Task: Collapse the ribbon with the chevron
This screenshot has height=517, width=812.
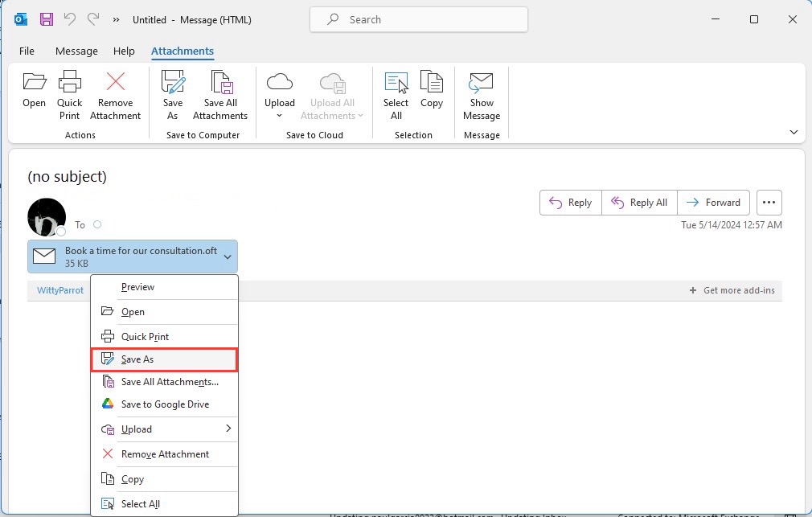Action: (794, 132)
